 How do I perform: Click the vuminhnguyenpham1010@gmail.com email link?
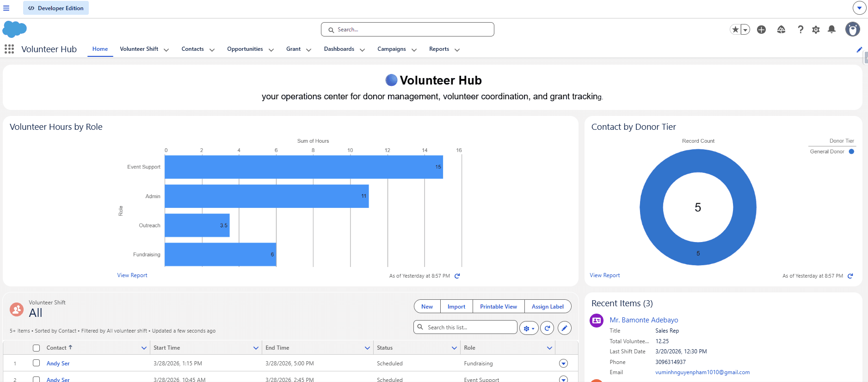[702, 372]
